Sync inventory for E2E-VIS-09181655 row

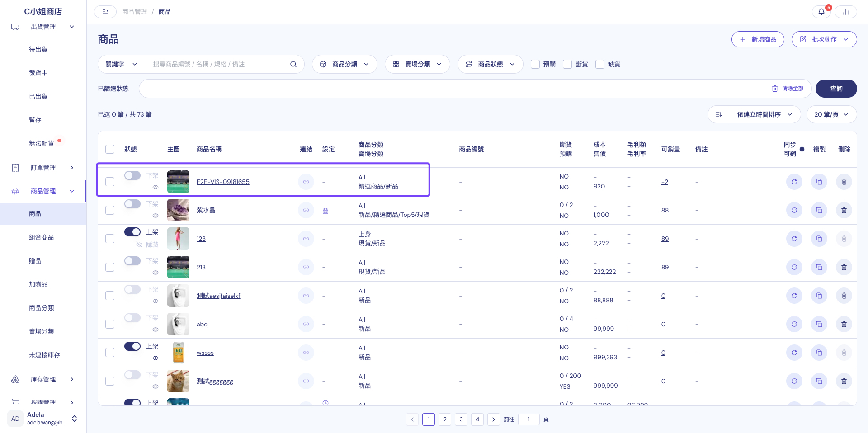[794, 182]
